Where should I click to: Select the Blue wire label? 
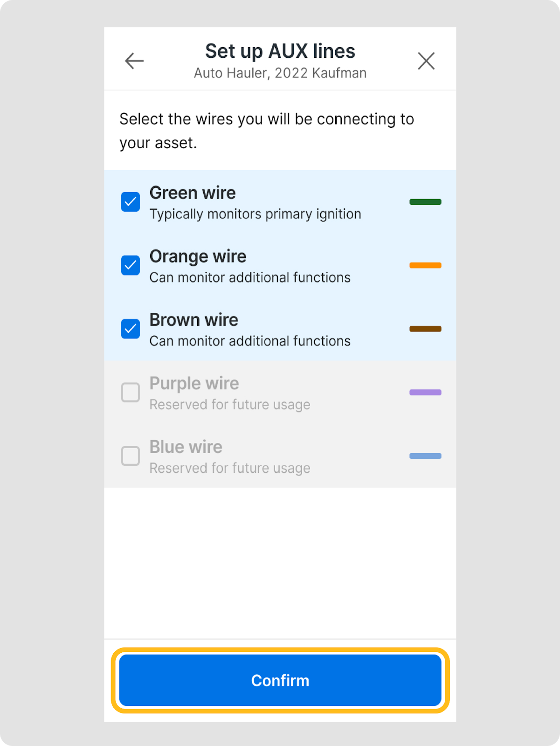[186, 447]
